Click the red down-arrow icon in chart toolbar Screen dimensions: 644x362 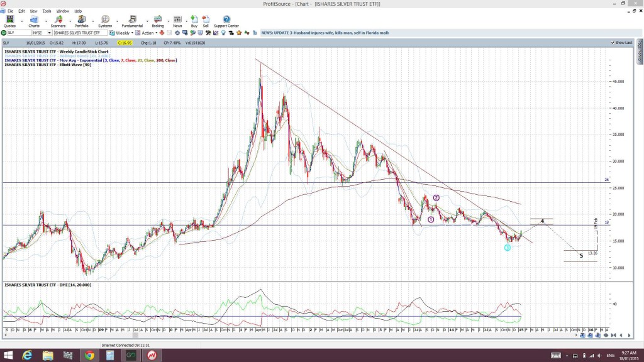162,33
